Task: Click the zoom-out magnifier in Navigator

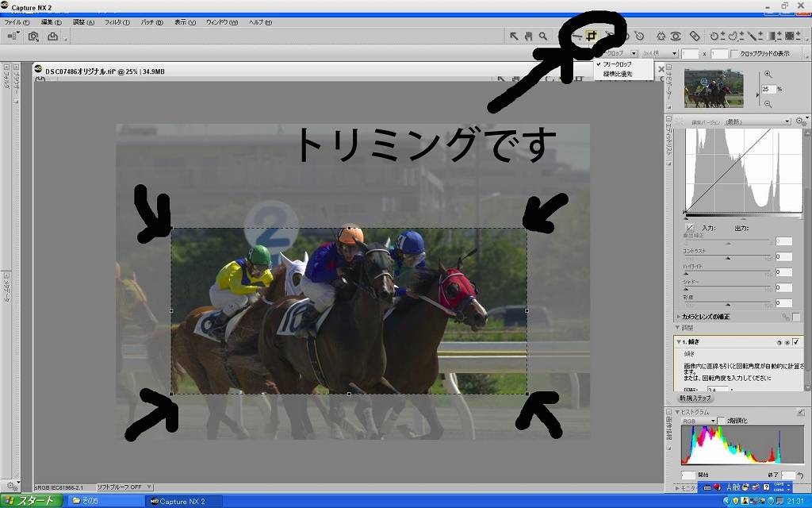Action: point(768,104)
